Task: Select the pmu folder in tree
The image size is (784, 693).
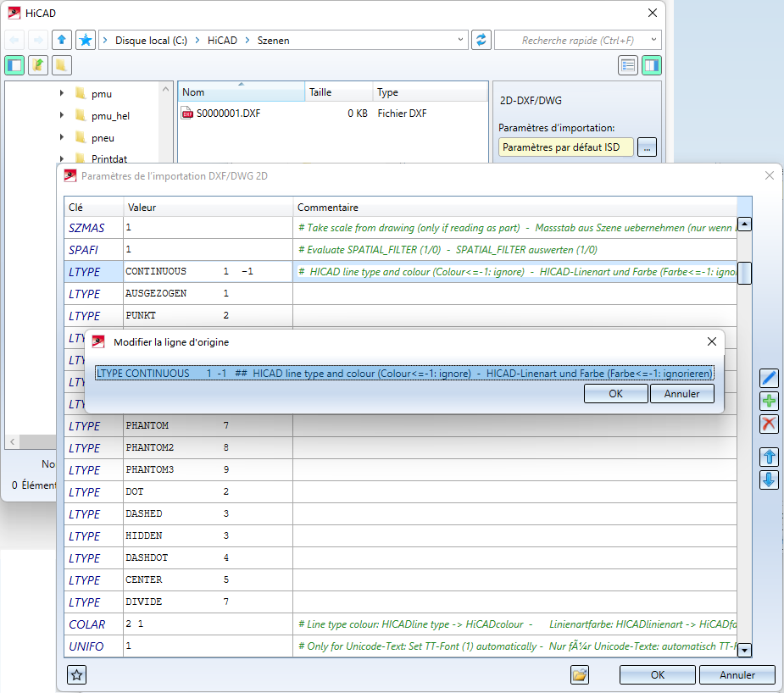Action: pyautogui.click(x=102, y=94)
